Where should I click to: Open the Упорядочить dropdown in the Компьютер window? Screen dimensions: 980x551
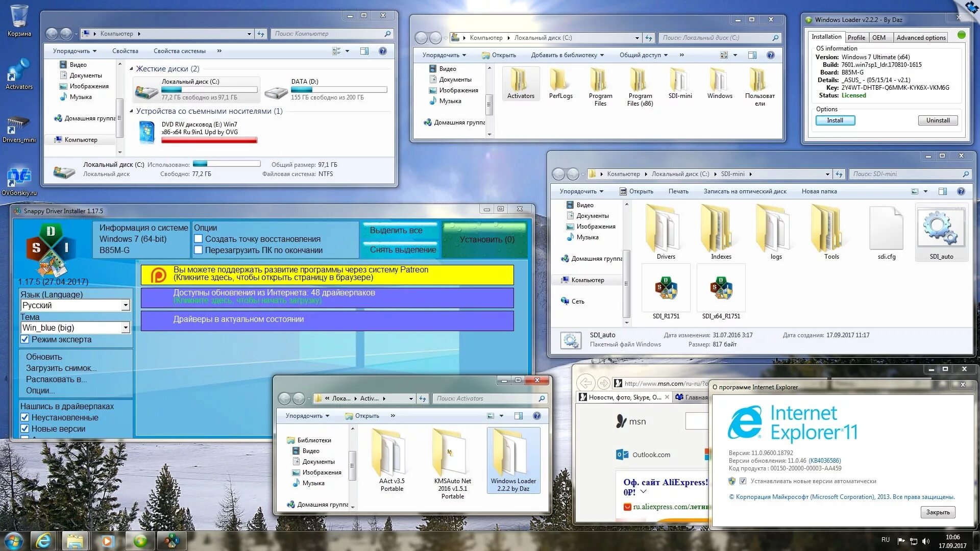(x=75, y=51)
